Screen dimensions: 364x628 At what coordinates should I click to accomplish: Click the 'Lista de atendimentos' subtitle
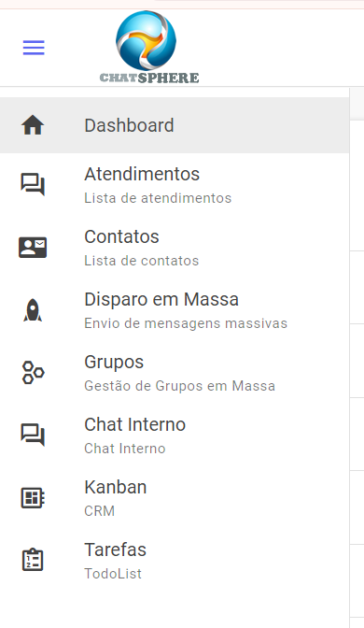[x=158, y=198]
